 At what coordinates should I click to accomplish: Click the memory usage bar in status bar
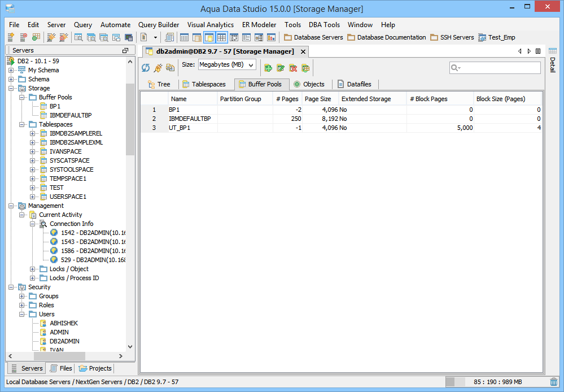coord(496,382)
